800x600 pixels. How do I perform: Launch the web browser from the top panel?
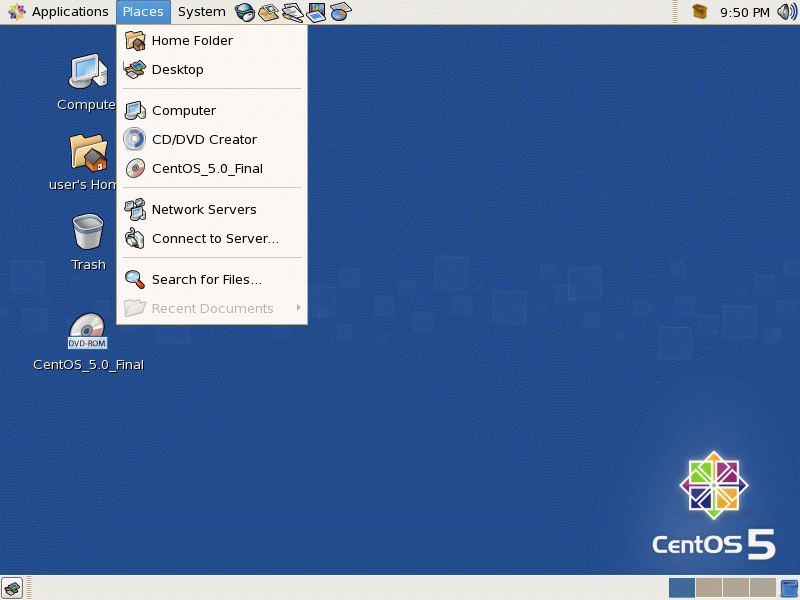(245, 12)
